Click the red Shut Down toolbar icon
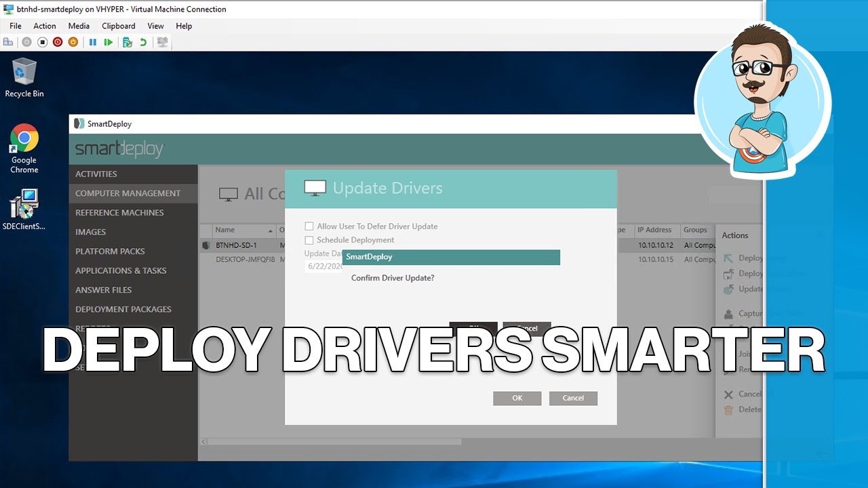 58,42
